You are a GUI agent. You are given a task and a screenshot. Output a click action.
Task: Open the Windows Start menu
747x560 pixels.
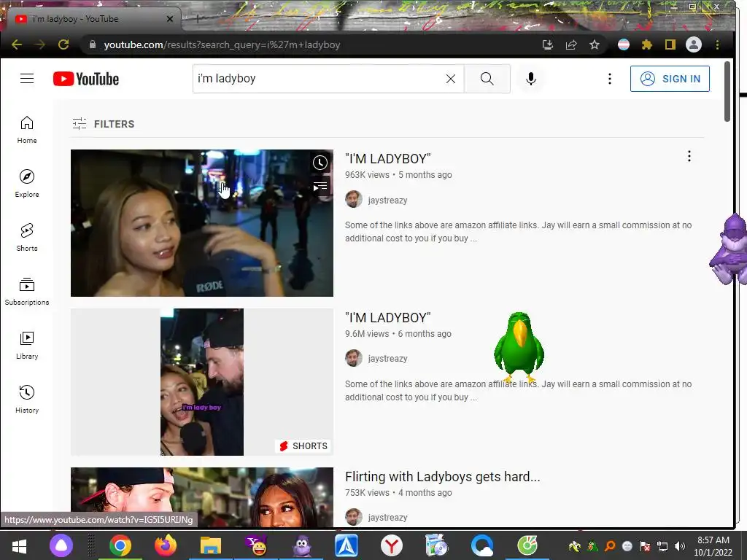pyautogui.click(x=19, y=545)
